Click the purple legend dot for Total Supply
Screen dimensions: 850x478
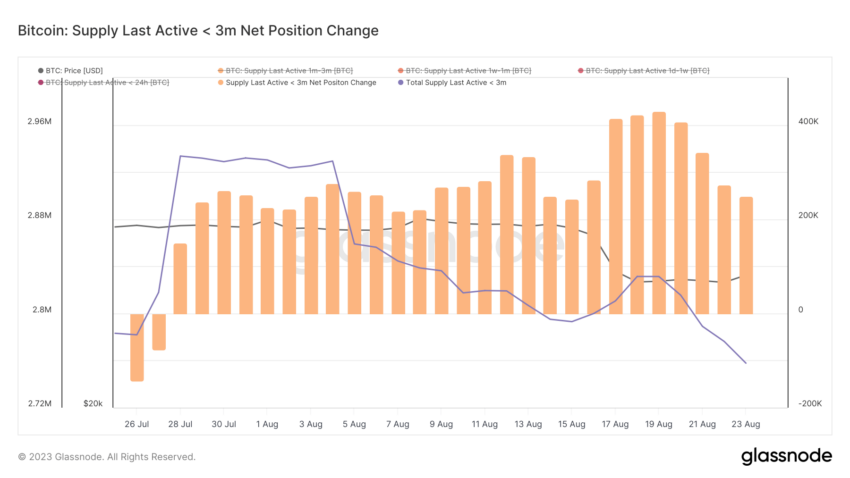pos(401,82)
